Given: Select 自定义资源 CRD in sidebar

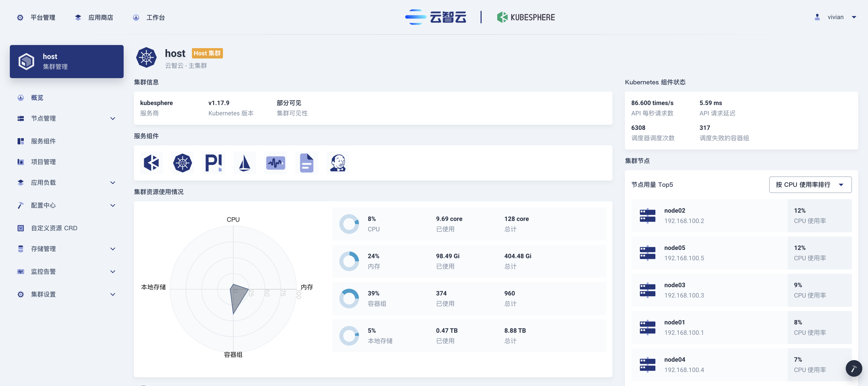Looking at the screenshot, I should (x=54, y=228).
